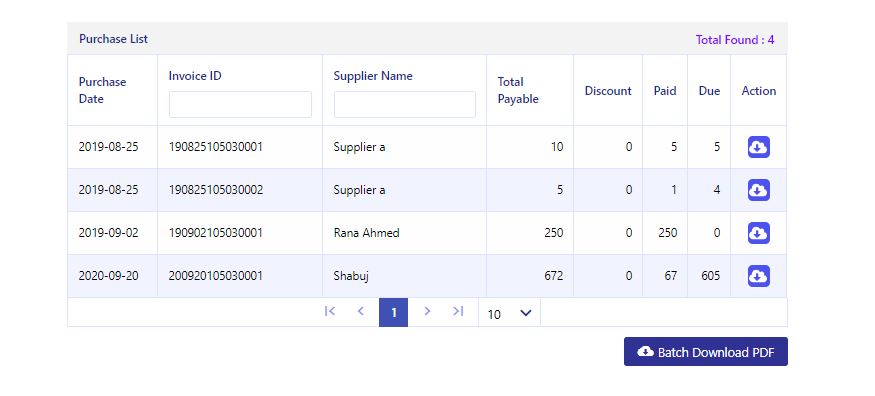The height and width of the screenshot is (396, 875).
Task: Go to previous page arrow
Action: click(x=360, y=311)
